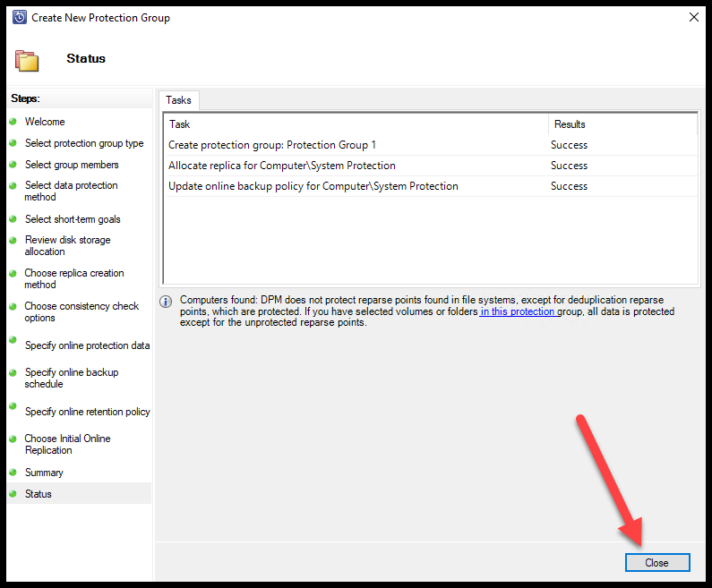Image resolution: width=712 pixels, height=588 pixels.
Task: Select 'Create protection group: Protection Group 1' row
Action: click(x=432, y=145)
